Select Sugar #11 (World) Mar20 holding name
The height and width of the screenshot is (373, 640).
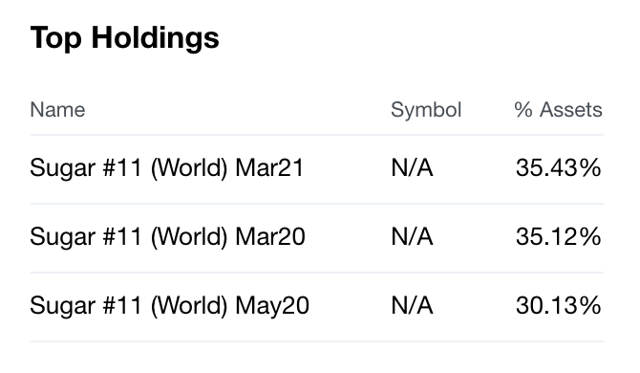tap(168, 237)
